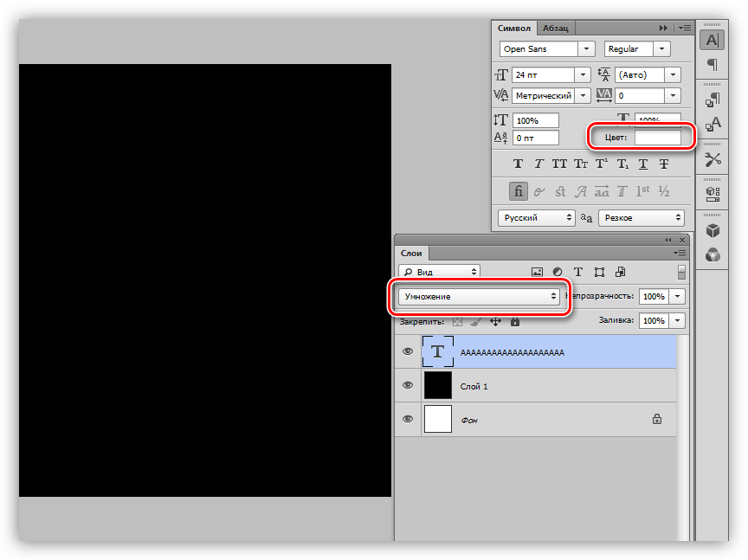Toggle standard ligatures fi button
This screenshot has height=560, width=748.
coord(519,191)
